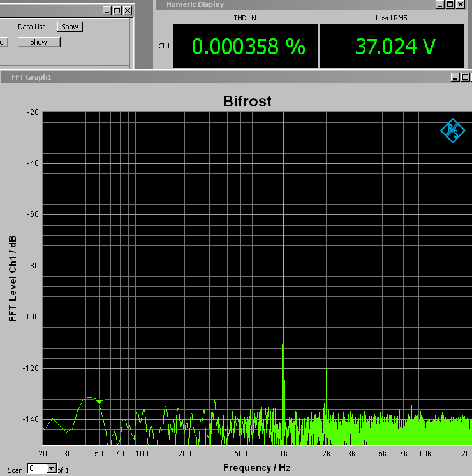Click the THD+N column label
This screenshot has height=476, width=472.
(x=245, y=18)
